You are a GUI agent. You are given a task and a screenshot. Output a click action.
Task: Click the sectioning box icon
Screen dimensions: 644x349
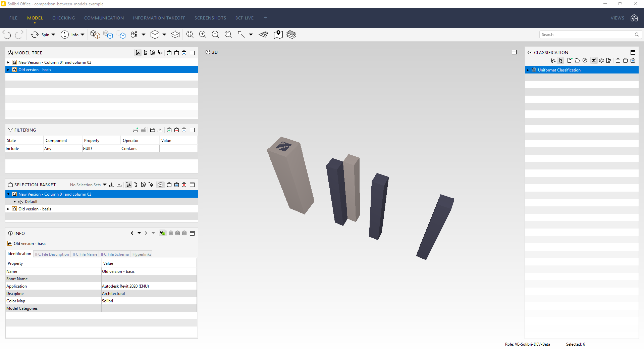click(175, 35)
